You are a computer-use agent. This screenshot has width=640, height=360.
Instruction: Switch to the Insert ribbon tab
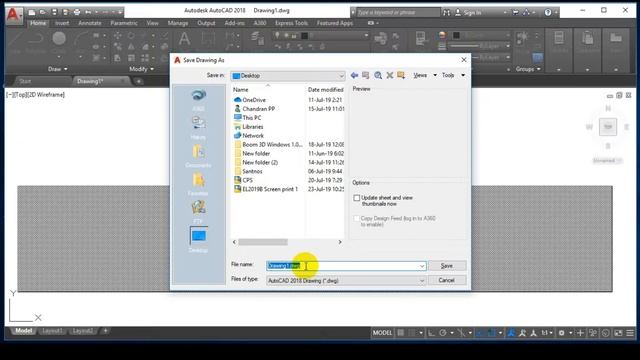[x=62, y=23]
